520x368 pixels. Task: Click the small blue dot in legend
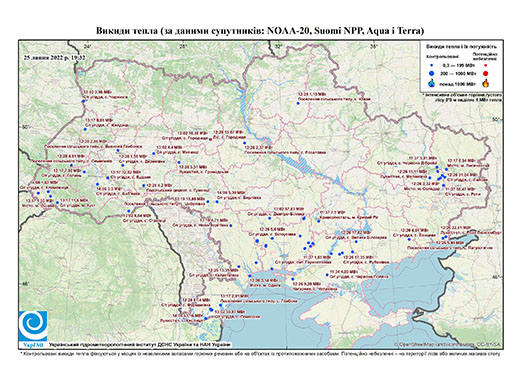click(432, 66)
